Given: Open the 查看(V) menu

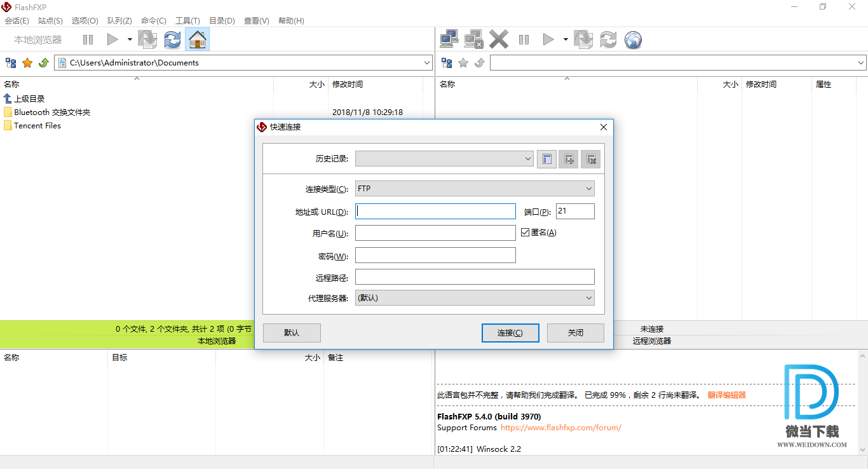Looking at the screenshot, I should [x=257, y=21].
